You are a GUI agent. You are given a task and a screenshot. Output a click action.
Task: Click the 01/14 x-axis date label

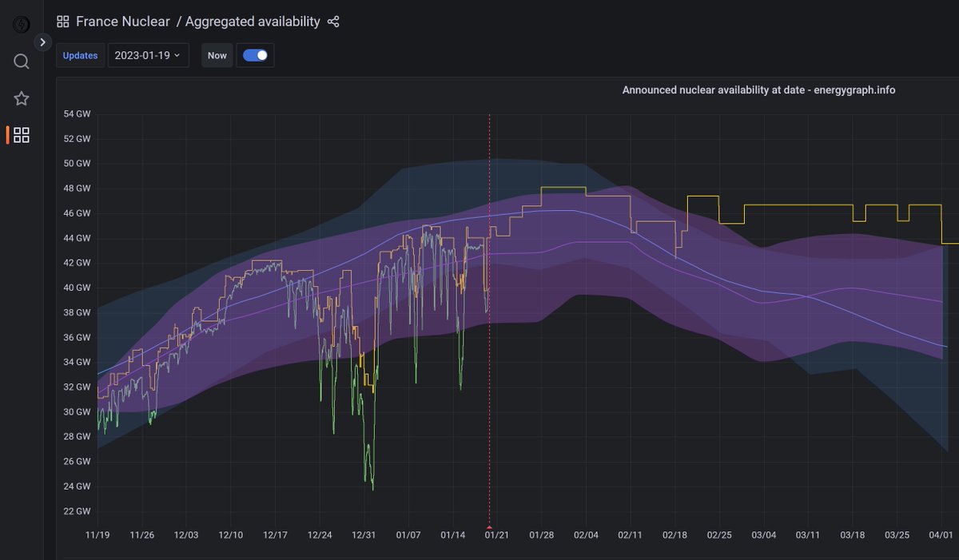[452, 534]
